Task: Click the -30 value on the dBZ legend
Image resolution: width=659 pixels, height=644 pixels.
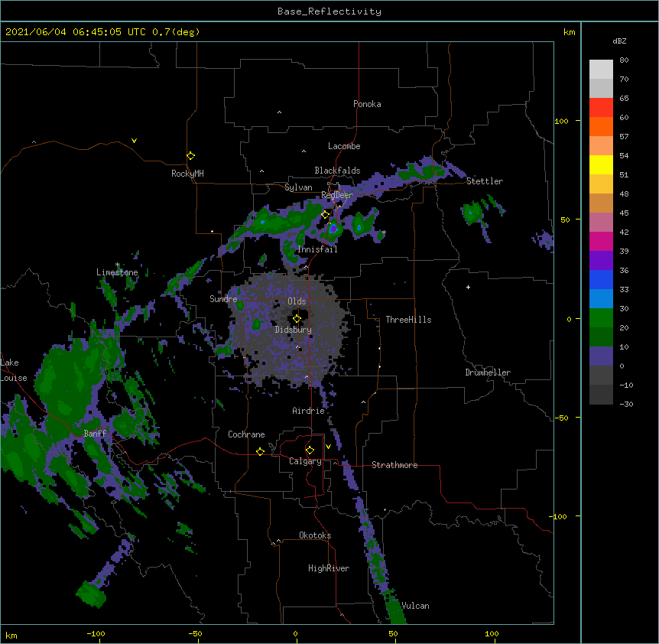Action: point(626,405)
